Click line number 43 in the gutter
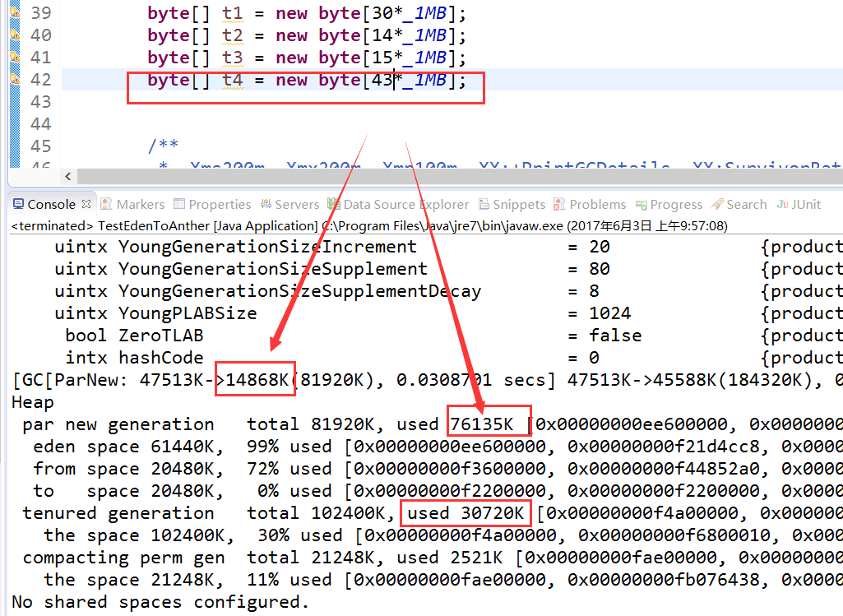 (x=41, y=102)
